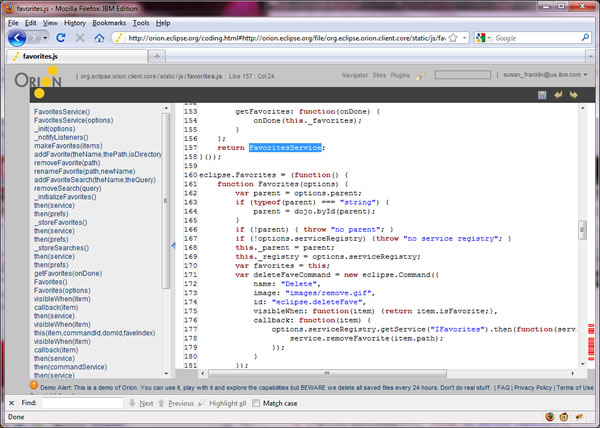Viewport: 600px width, 428px height.
Task: Open the Tools menu
Action: (x=141, y=21)
